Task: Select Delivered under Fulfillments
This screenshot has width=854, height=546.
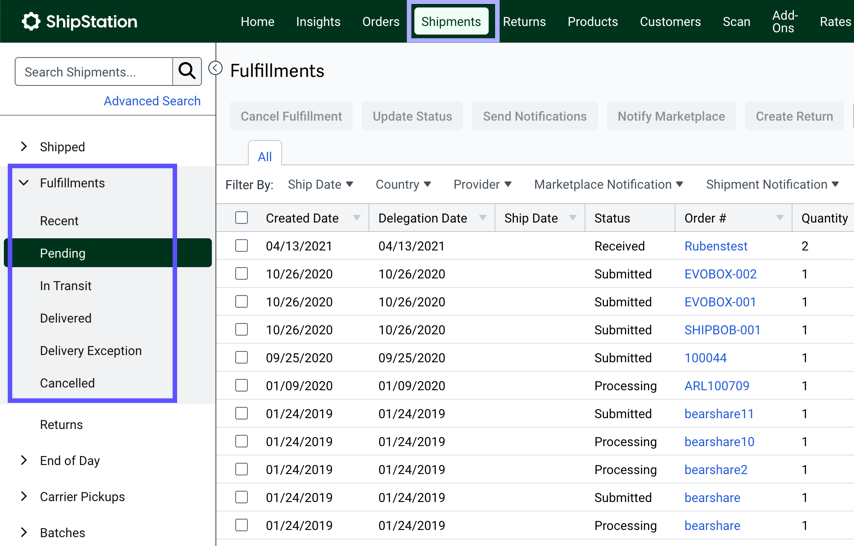Action: [65, 318]
